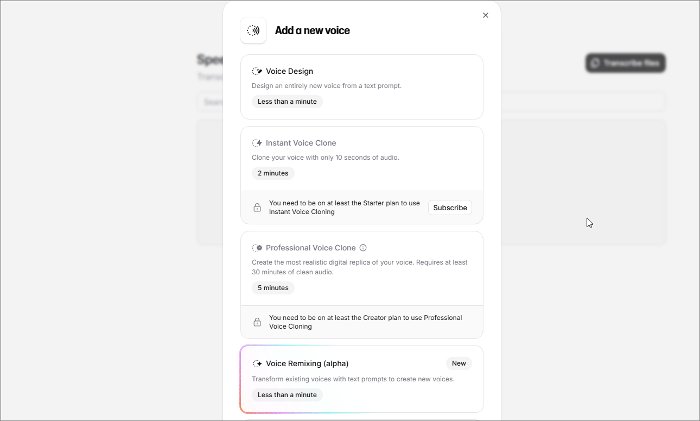Click the 2 minutes duration tag
The height and width of the screenshot is (421, 700).
point(272,173)
